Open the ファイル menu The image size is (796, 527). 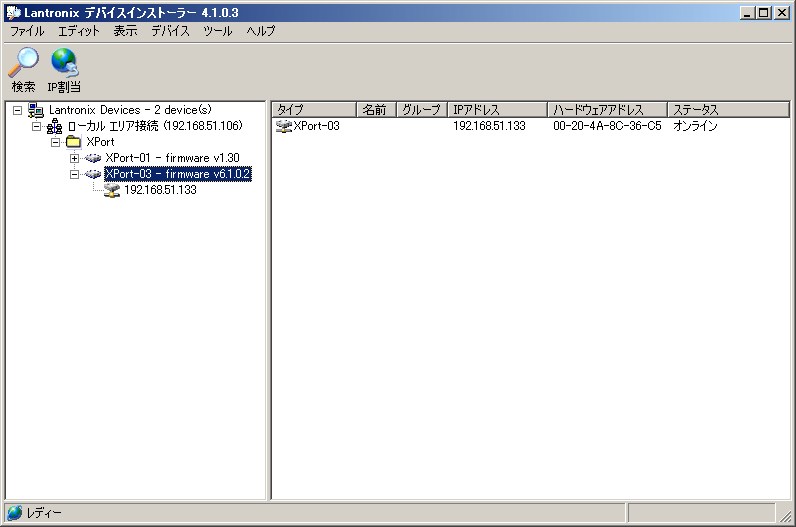point(27,31)
